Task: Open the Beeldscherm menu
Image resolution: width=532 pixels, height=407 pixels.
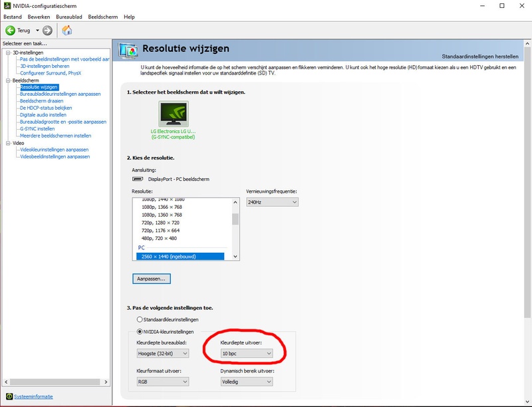Action: [x=103, y=17]
